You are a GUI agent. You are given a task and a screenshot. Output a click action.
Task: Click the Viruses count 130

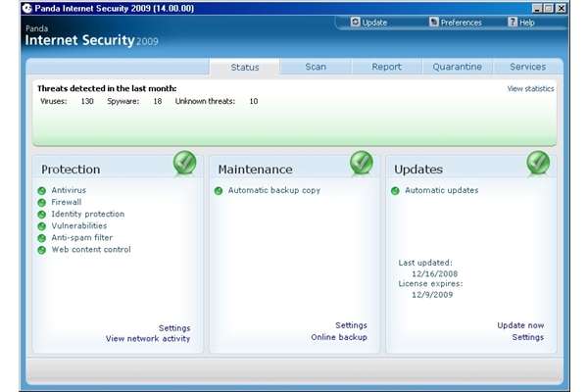[87, 101]
